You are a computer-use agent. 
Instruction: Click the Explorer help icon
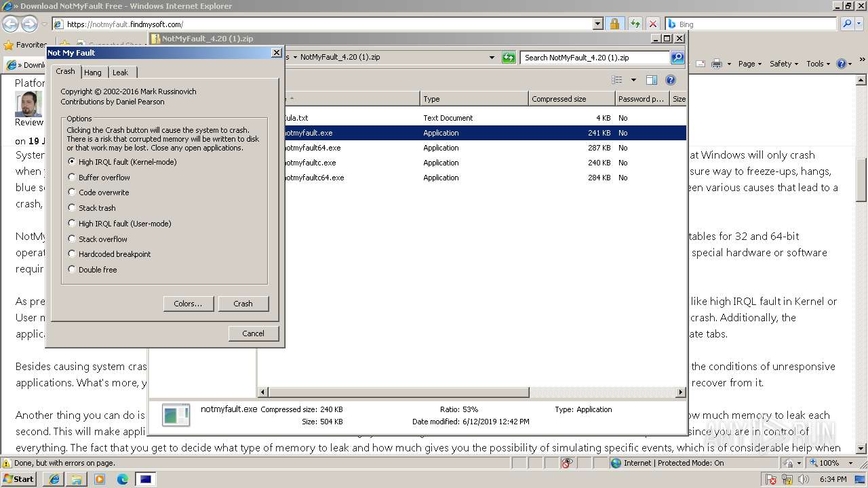[x=671, y=80]
